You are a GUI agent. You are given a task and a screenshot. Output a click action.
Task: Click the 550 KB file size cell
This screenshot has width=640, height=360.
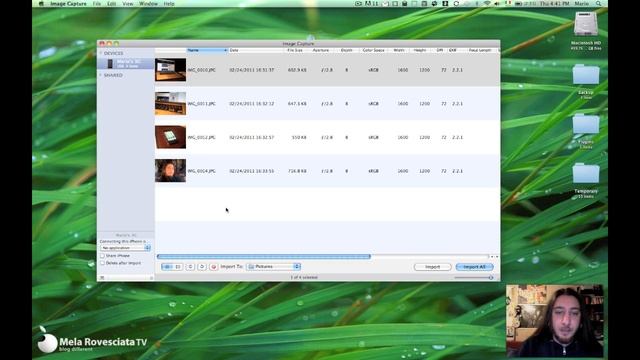pos(299,138)
